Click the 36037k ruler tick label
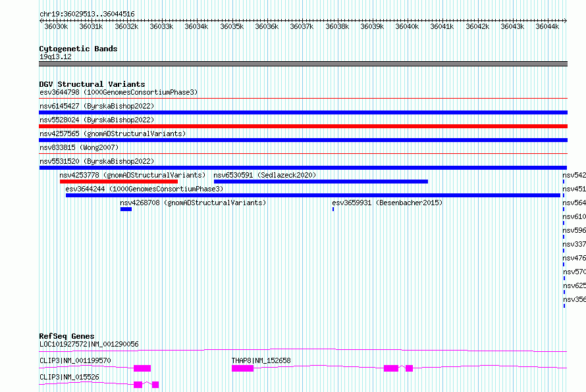The height and width of the screenshot is (392, 586). (302, 26)
